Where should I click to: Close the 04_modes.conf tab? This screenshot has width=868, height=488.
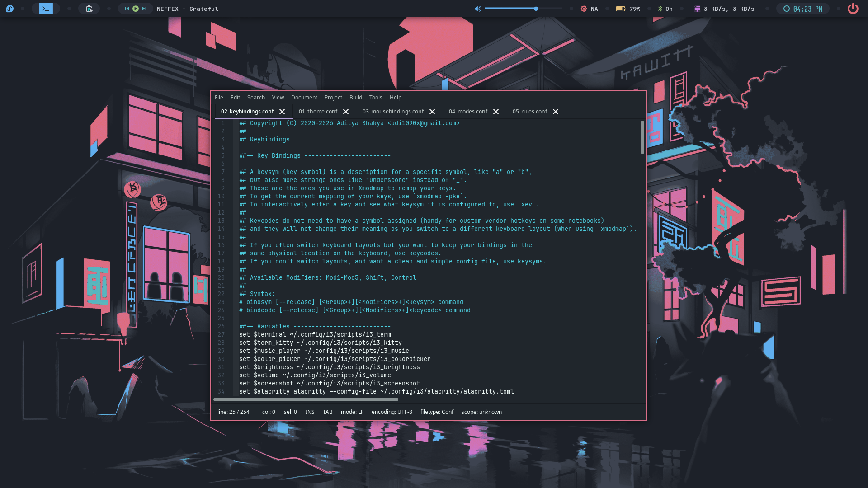(496, 112)
